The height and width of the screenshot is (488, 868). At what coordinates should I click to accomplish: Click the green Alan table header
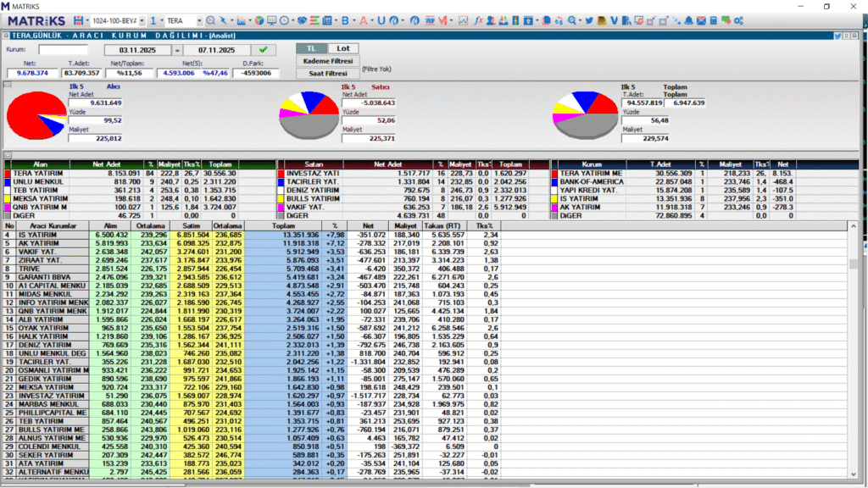pyautogui.click(x=41, y=164)
